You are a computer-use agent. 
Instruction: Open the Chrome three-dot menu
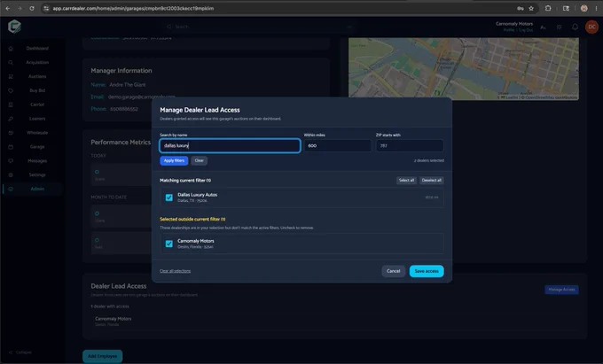[596, 8]
